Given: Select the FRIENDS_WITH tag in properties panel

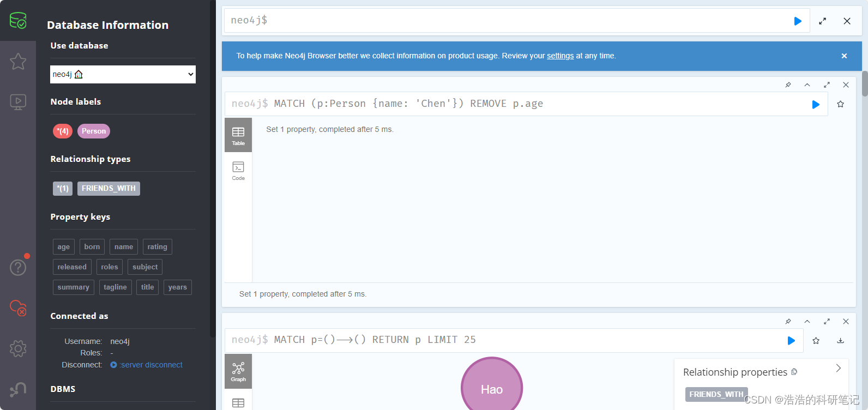Looking at the screenshot, I should (x=716, y=394).
